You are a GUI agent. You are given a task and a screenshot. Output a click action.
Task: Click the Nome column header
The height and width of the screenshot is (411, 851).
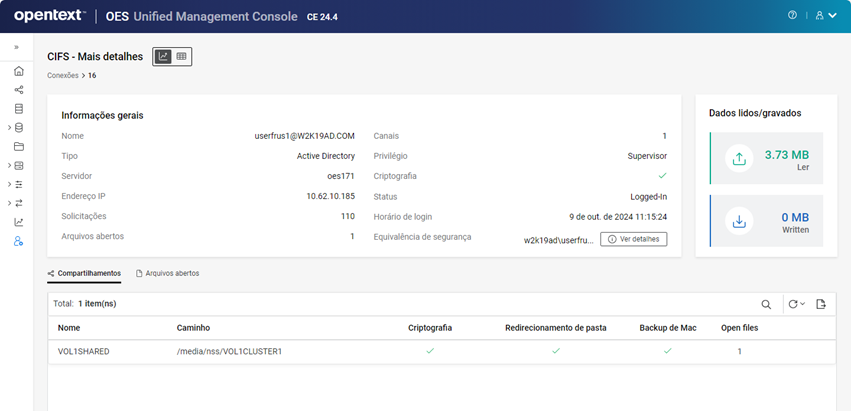[x=69, y=328]
